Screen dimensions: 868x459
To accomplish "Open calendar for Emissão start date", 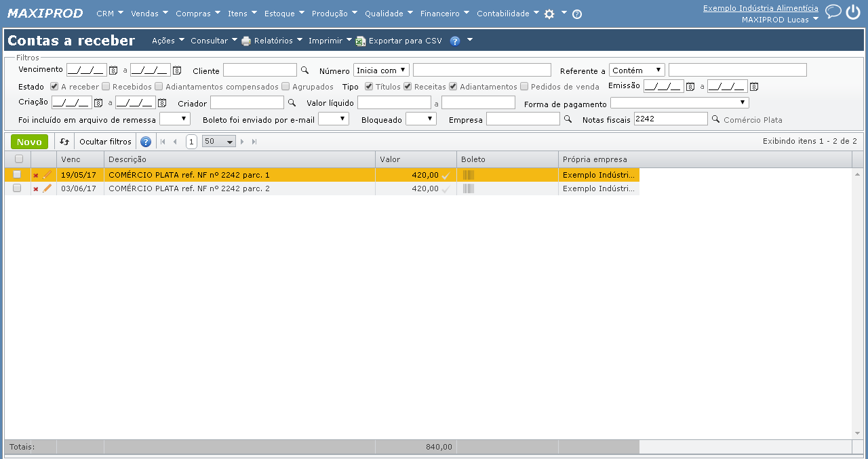I will point(690,86).
